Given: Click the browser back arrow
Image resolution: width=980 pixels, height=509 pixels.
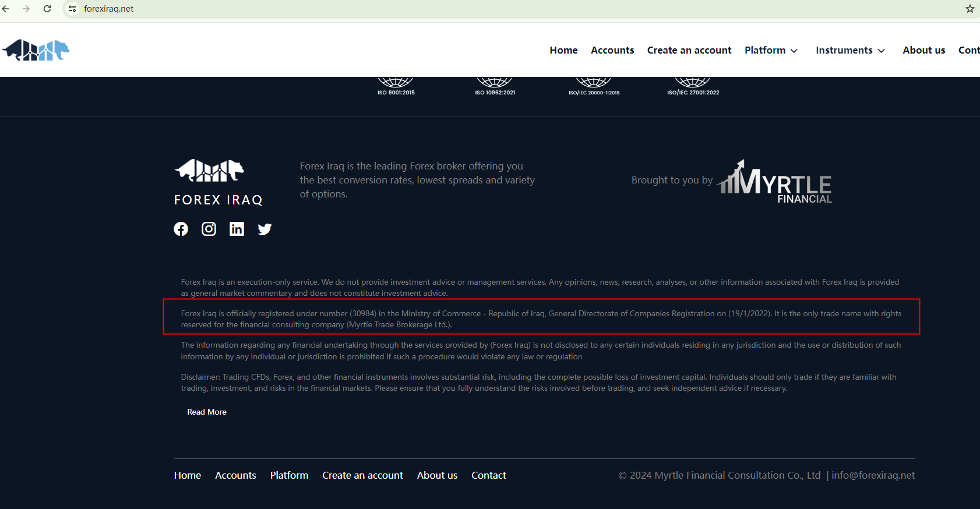Looking at the screenshot, I should click(x=6, y=9).
